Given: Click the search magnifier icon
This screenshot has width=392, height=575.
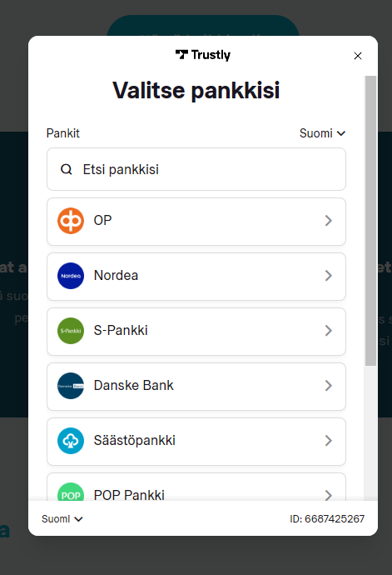Looking at the screenshot, I should 67,169.
